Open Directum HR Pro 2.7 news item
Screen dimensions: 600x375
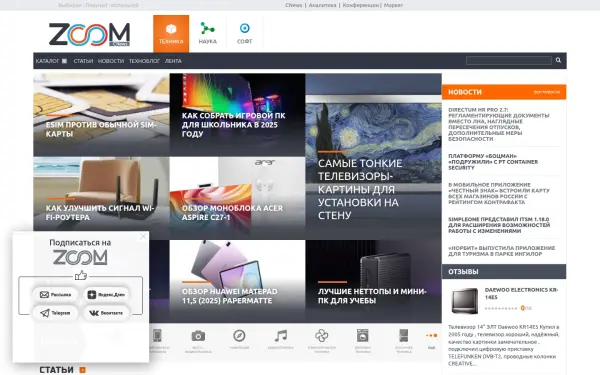[x=499, y=124]
